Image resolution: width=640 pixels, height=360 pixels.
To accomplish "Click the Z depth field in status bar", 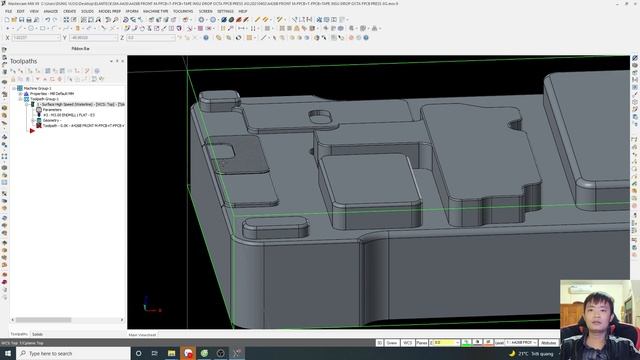I will tap(446, 342).
